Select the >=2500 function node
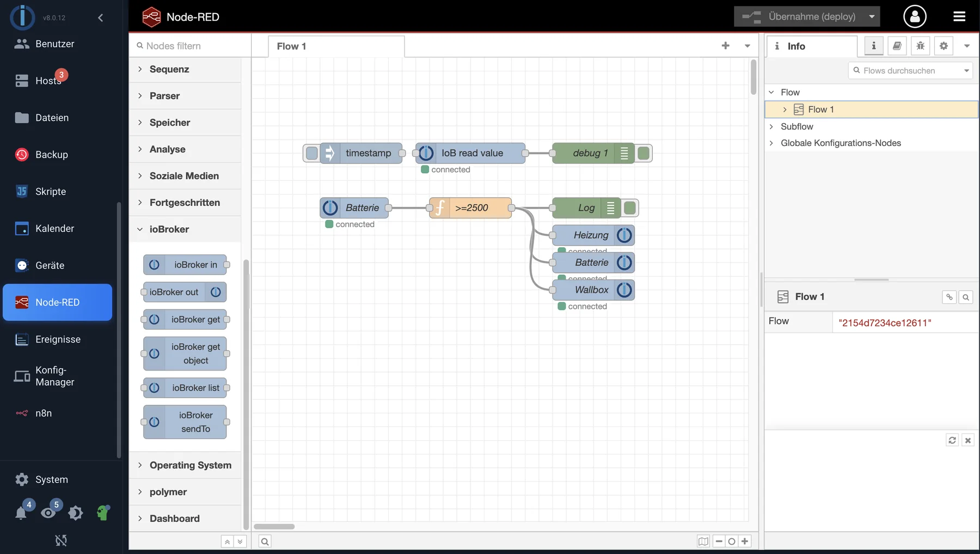 (x=470, y=208)
